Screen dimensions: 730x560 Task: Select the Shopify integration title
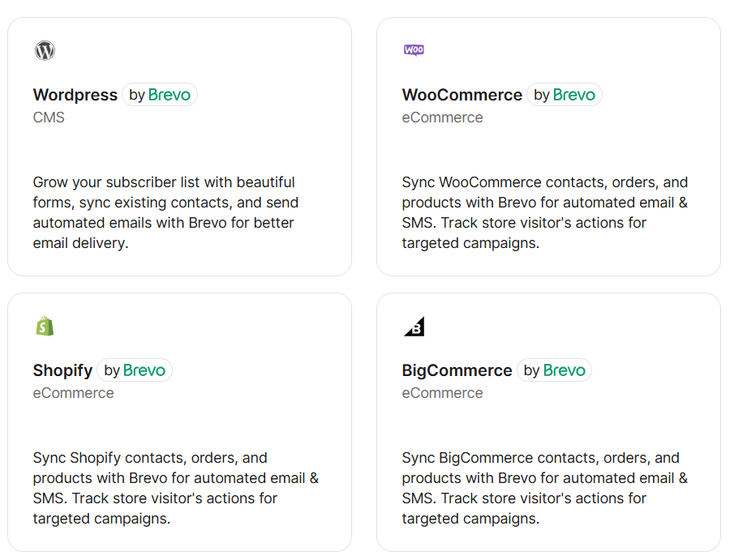[x=62, y=370]
